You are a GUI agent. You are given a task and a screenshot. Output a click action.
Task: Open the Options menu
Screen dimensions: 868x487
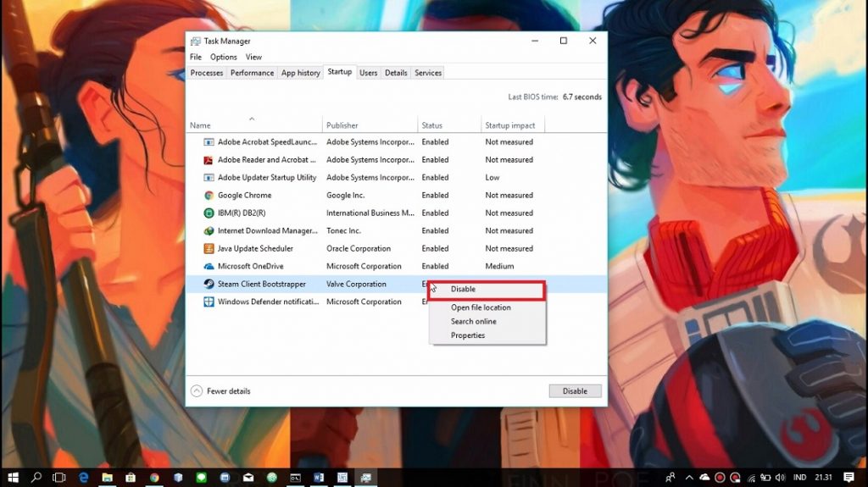pos(224,58)
